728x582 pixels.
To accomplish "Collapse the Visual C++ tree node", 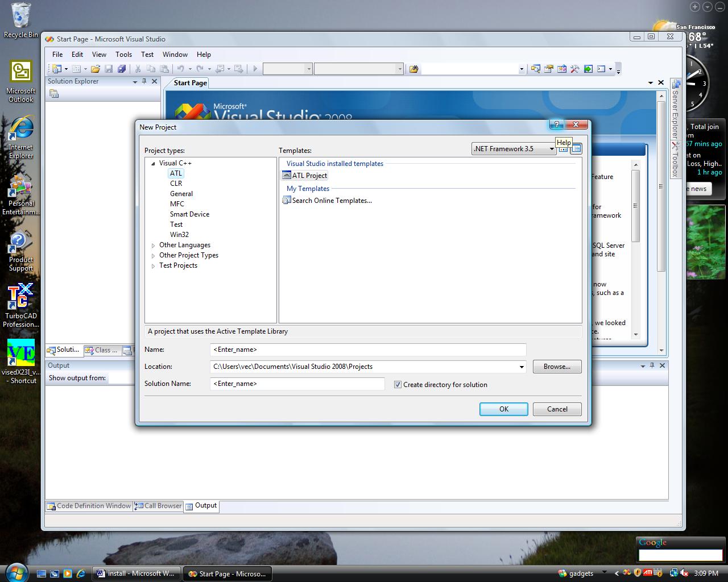I will pos(153,164).
